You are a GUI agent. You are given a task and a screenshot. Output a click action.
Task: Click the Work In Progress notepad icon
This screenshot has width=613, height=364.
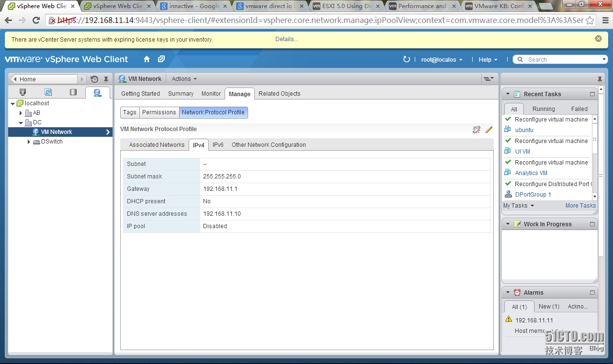coord(517,224)
